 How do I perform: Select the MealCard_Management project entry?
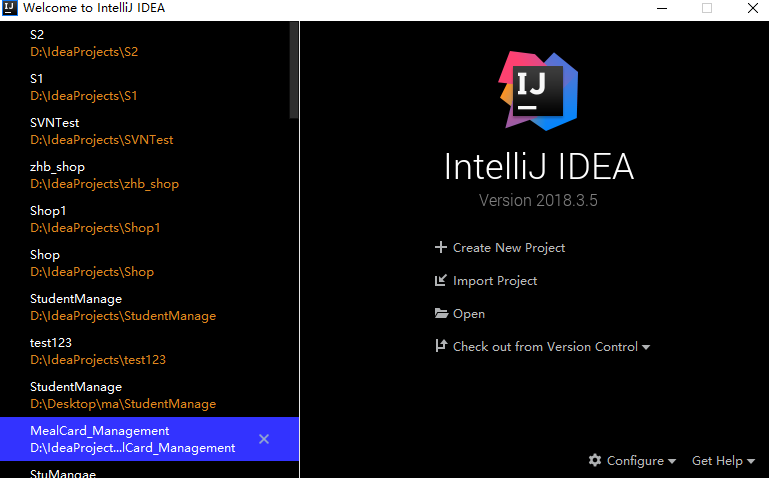click(149, 439)
